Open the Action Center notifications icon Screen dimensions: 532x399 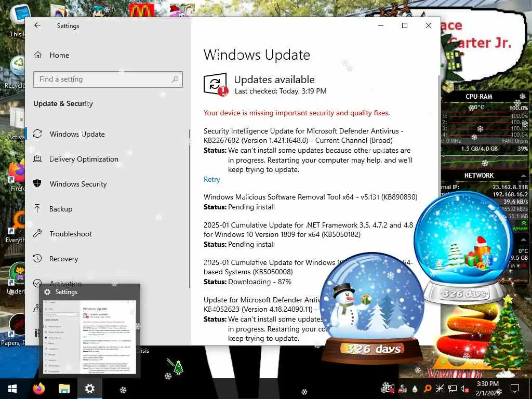coord(515,389)
